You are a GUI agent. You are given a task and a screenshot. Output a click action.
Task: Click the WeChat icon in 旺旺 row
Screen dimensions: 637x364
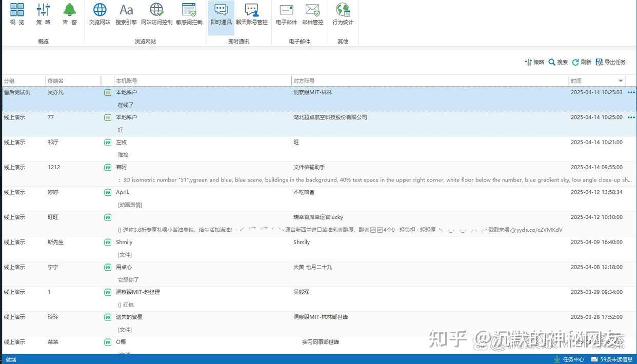click(x=108, y=217)
